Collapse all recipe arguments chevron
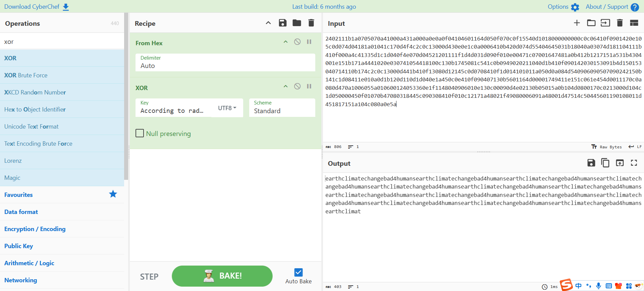Image resolution: width=644 pixels, height=291 pixels. coord(268,23)
